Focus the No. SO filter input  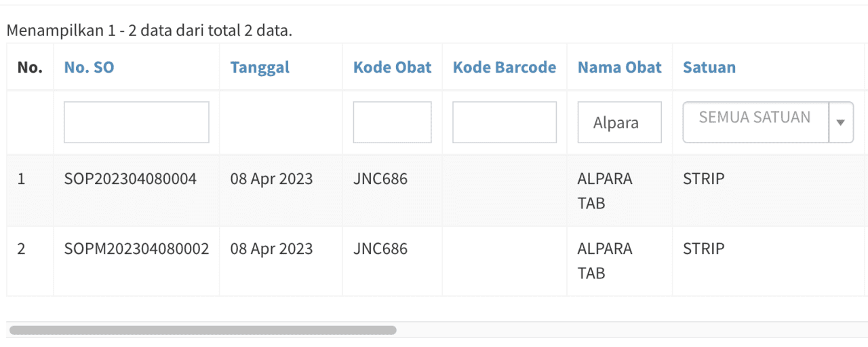[136, 122]
